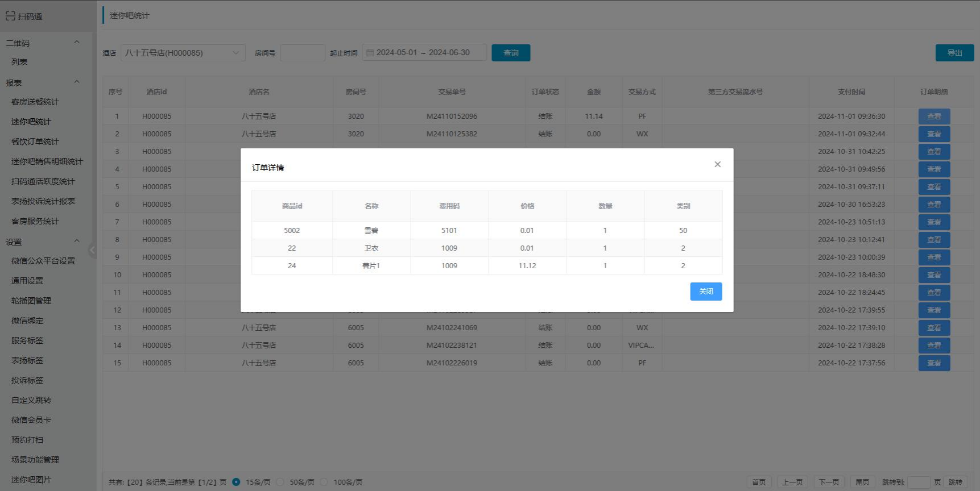
Task: Select 15条/页 page size option
Action: pos(236,482)
